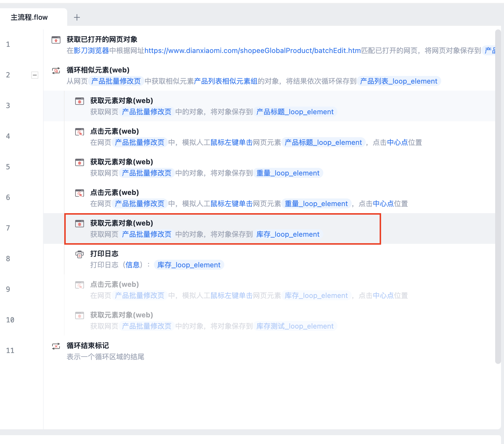Collapse the loop block at line 2
This screenshot has height=444, width=504.
coord(35,75)
